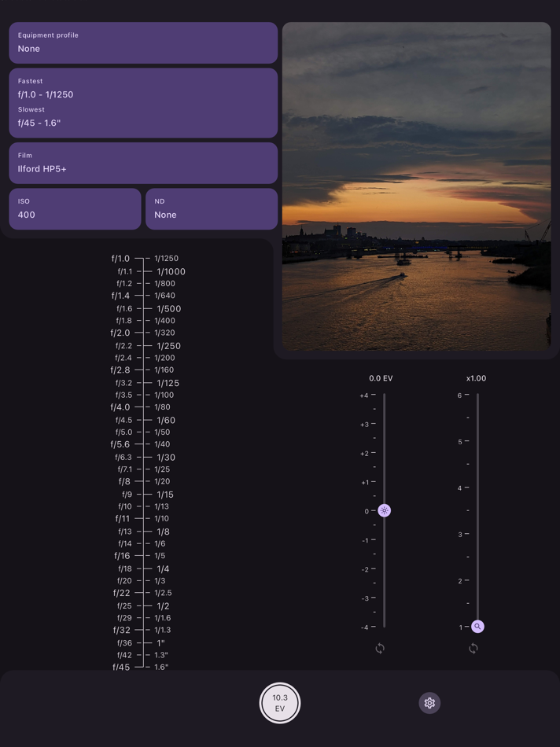Click the camera preview sunset image
The height and width of the screenshot is (747, 560).
[x=417, y=186]
